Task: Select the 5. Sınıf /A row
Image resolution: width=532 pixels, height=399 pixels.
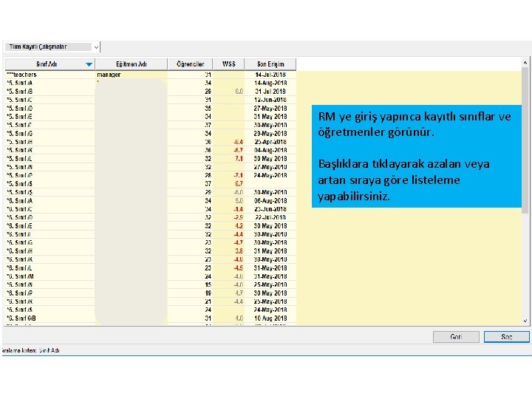Action: (x=151, y=83)
